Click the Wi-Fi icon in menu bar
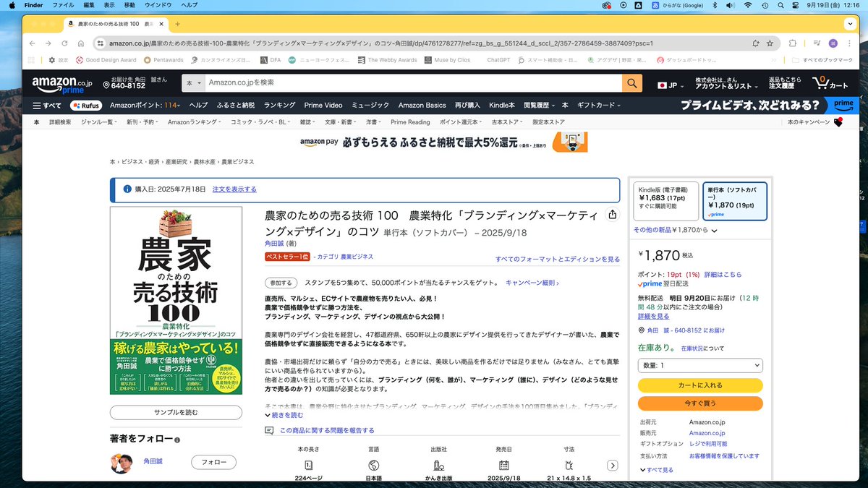Screen dimensions: 868x488 coord(748,5)
